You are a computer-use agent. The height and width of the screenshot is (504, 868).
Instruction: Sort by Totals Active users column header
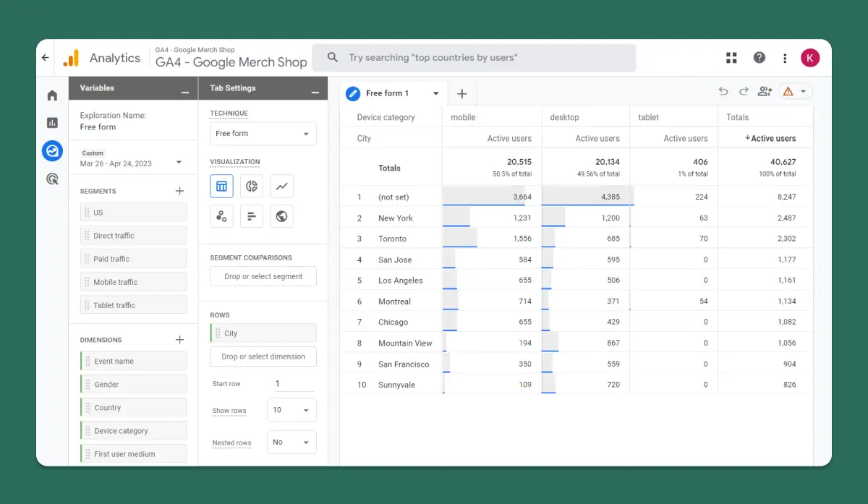click(x=770, y=138)
